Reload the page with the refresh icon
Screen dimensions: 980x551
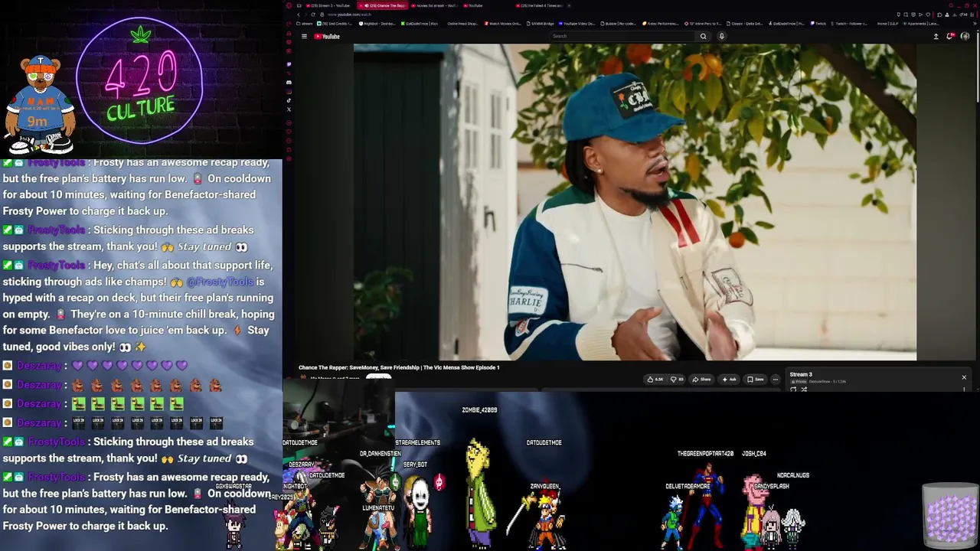(313, 15)
